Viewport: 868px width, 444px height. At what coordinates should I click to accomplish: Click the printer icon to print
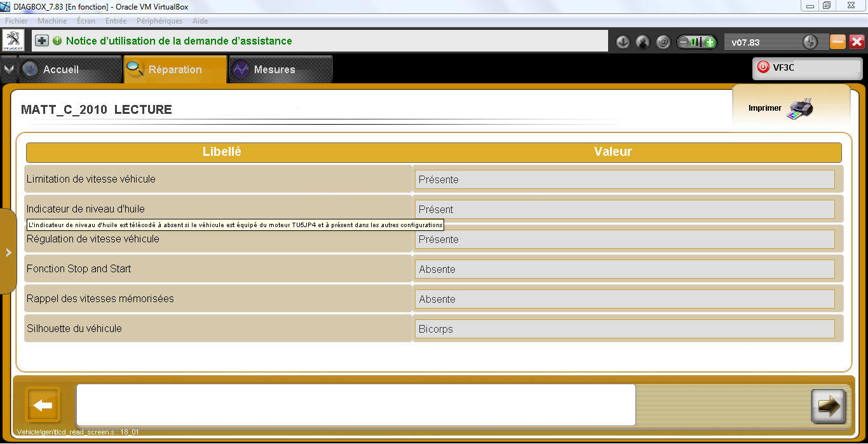click(x=799, y=108)
